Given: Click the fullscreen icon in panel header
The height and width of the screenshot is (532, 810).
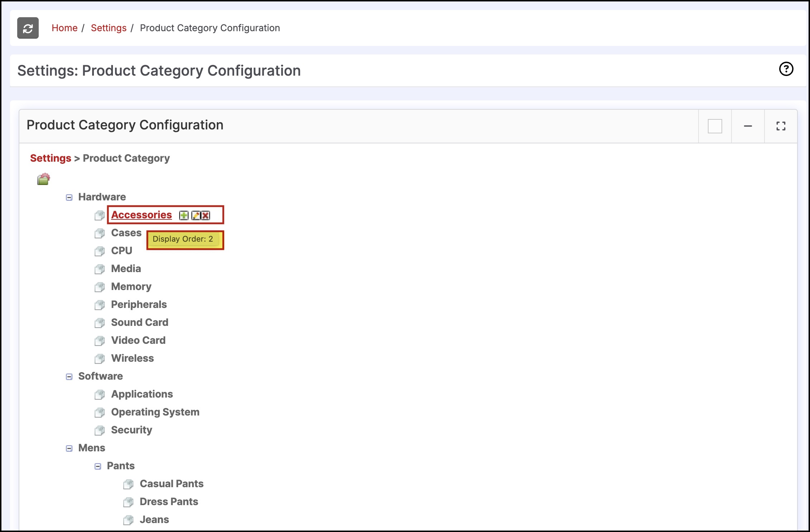Looking at the screenshot, I should pos(781,126).
